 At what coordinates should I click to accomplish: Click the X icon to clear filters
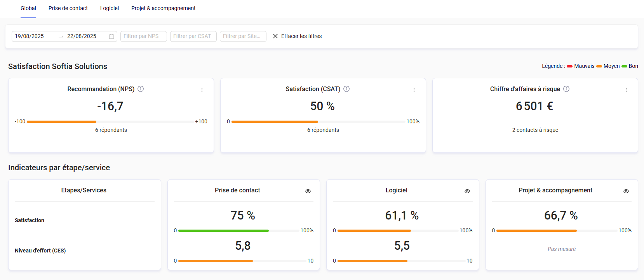pos(275,36)
